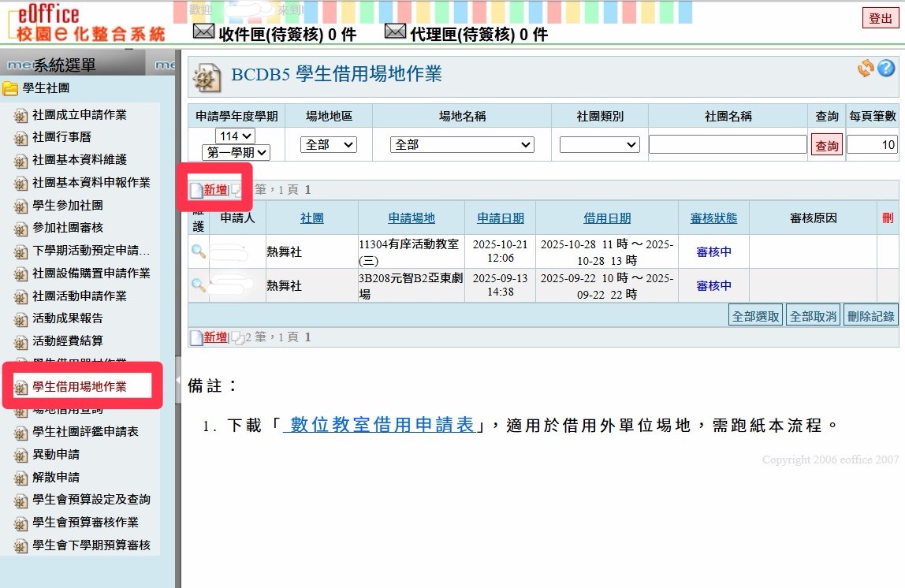
Task: Click the steering wheel document icon by BCDB5 title
Action: point(207,78)
